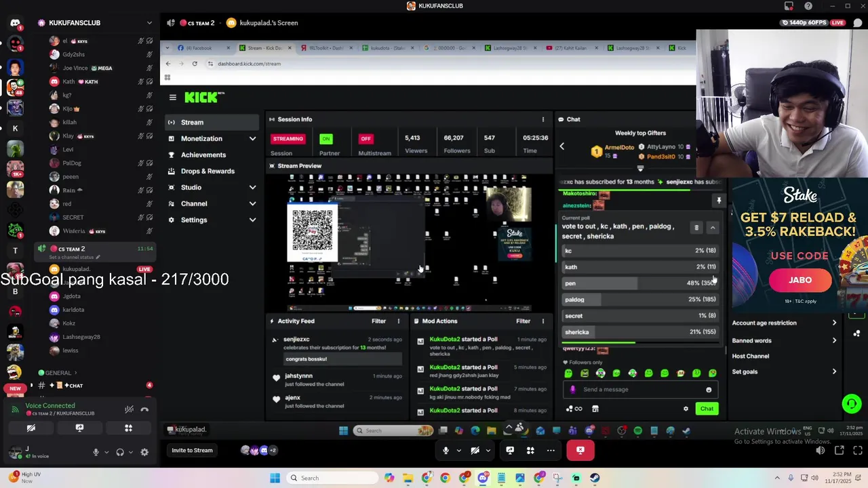868x488 pixels.
Task: Adjust stream volume speaker icon
Action: (x=821, y=451)
